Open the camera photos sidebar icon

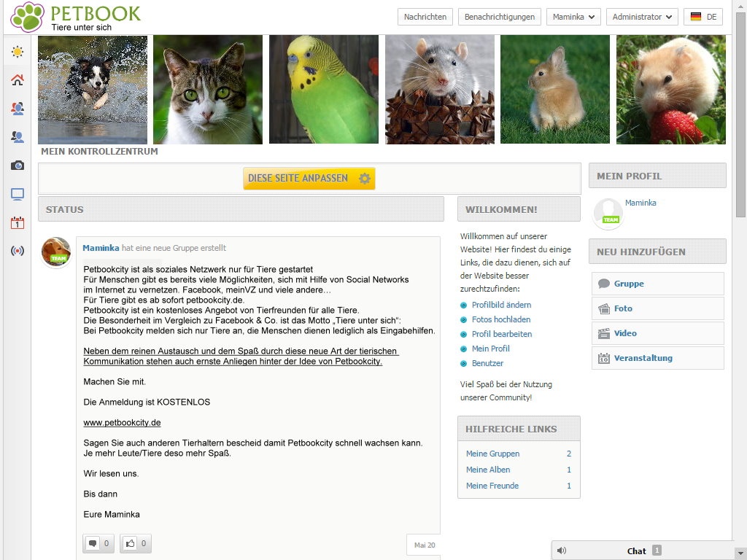tap(18, 166)
